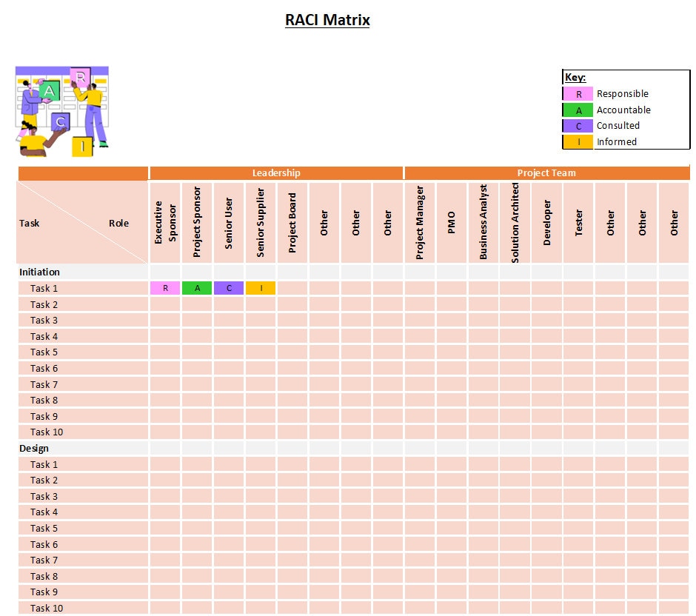The width and height of the screenshot is (696, 616).
Task: Select the yellow I cell in Task 1
Action: [x=260, y=288]
